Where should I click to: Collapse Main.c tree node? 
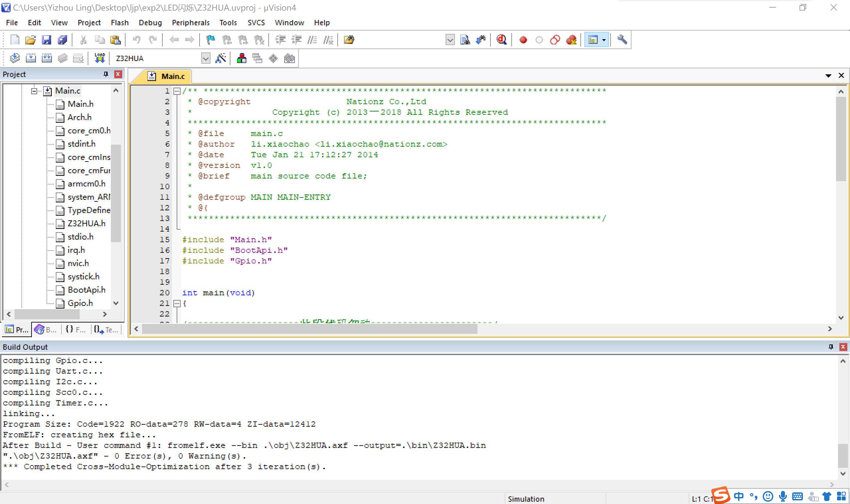pos(34,91)
